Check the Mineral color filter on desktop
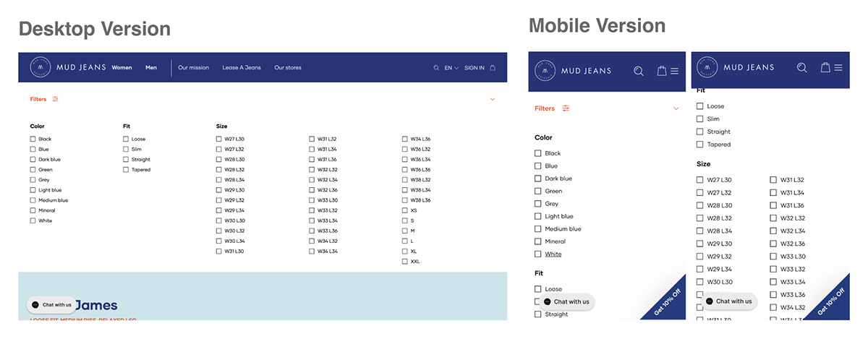868x339 pixels. pyautogui.click(x=33, y=210)
